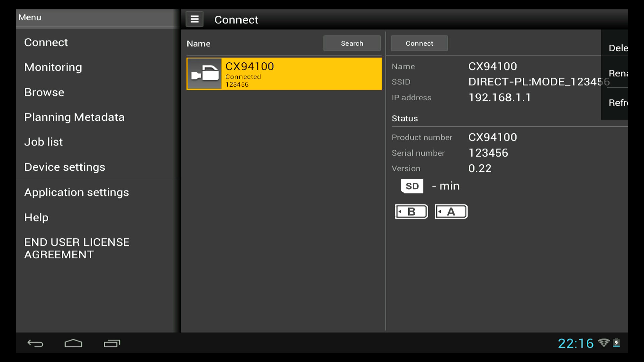Click the camcorder device icon
This screenshot has height=362, width=644.
click(x=204, y=74)
